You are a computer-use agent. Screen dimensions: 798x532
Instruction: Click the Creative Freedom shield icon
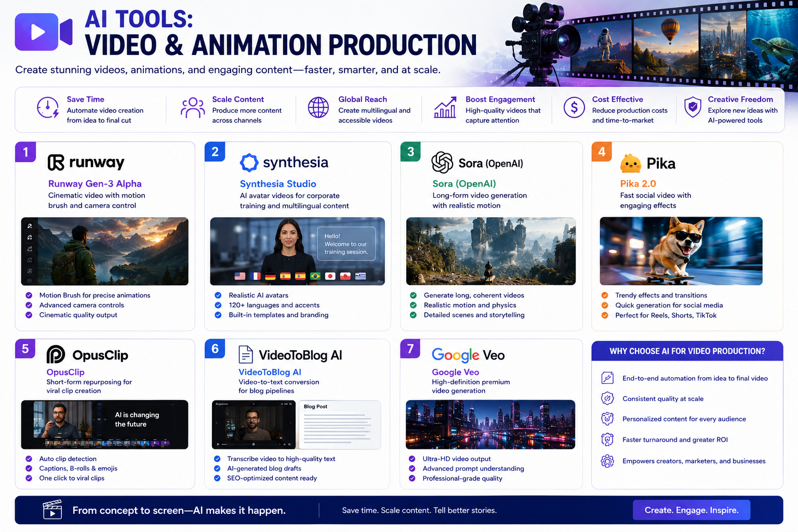coord(693,108)
